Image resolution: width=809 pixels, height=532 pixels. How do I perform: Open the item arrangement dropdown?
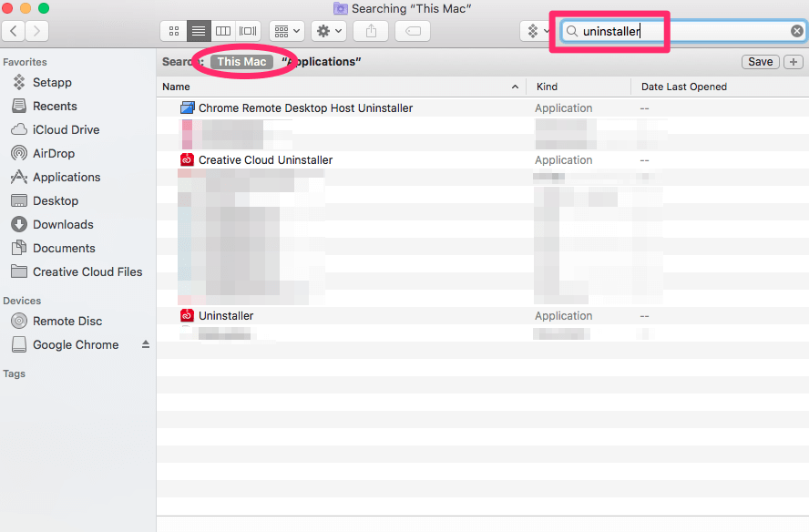[x=287, y=31]
